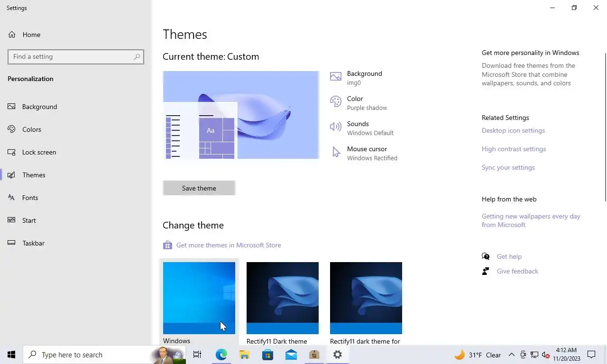This screenshot has height=364, width=607.
Task: Click the Settings page vertical scrollbar
Action: [605, 128]
